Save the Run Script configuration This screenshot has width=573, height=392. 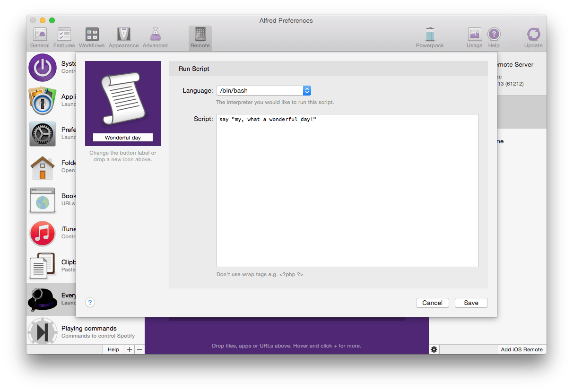pos(471,303)
